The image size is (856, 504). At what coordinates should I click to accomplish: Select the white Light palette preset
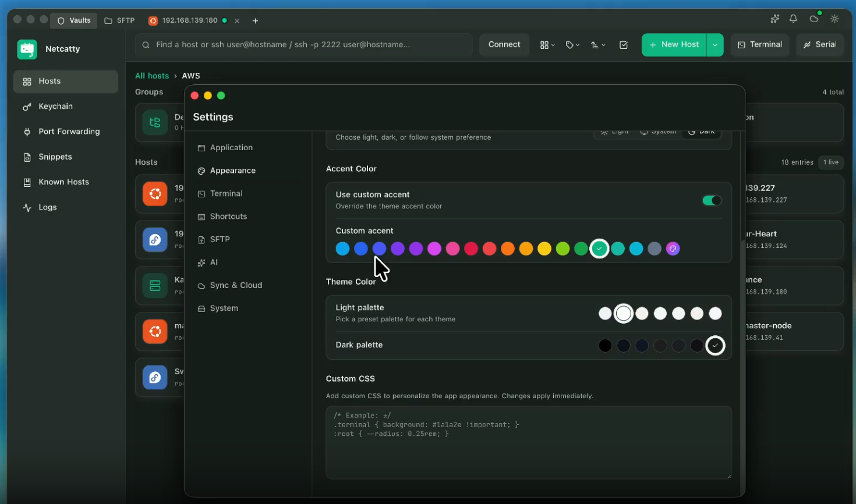(x=624, y=314)
